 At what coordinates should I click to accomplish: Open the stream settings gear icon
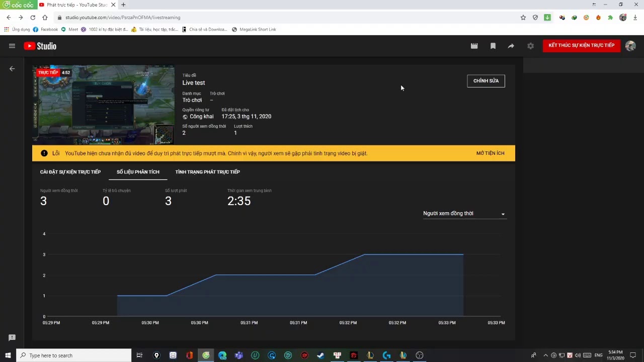530,46
